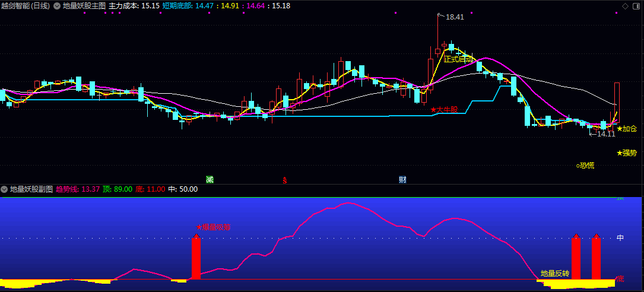Click the 主力成本: 15.15 value

pos(134,6)
